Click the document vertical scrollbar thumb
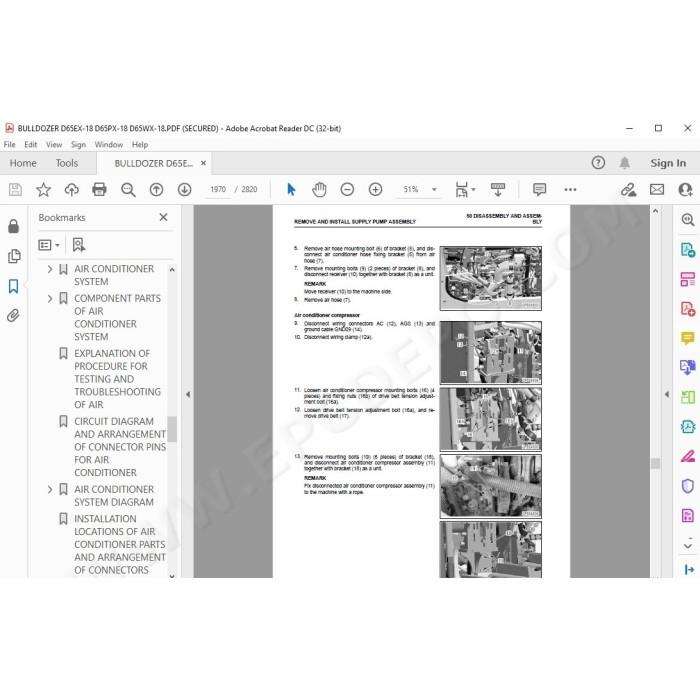The height and width of the screenshot is (700, 700). click(x=655, y=463)
